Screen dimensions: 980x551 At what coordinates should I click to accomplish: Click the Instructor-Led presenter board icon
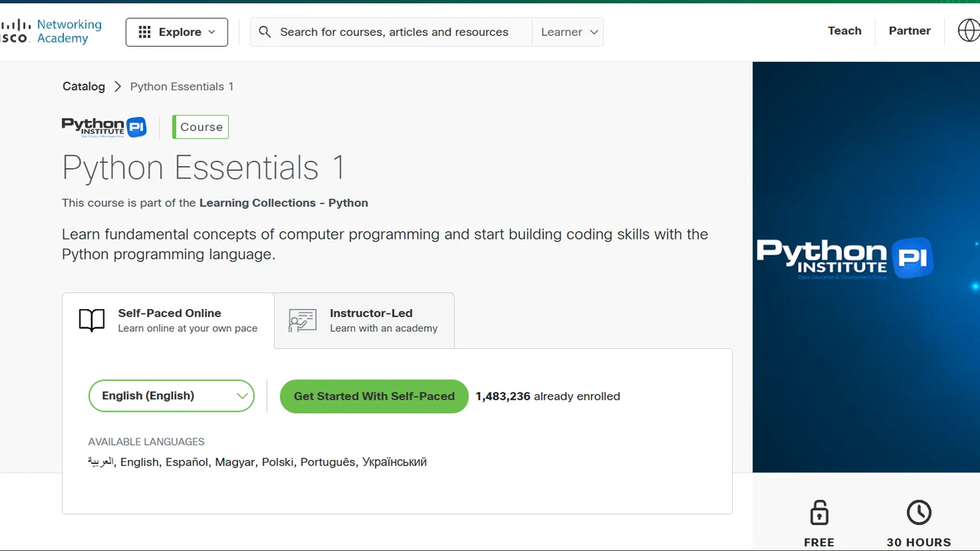click(302, 320)
